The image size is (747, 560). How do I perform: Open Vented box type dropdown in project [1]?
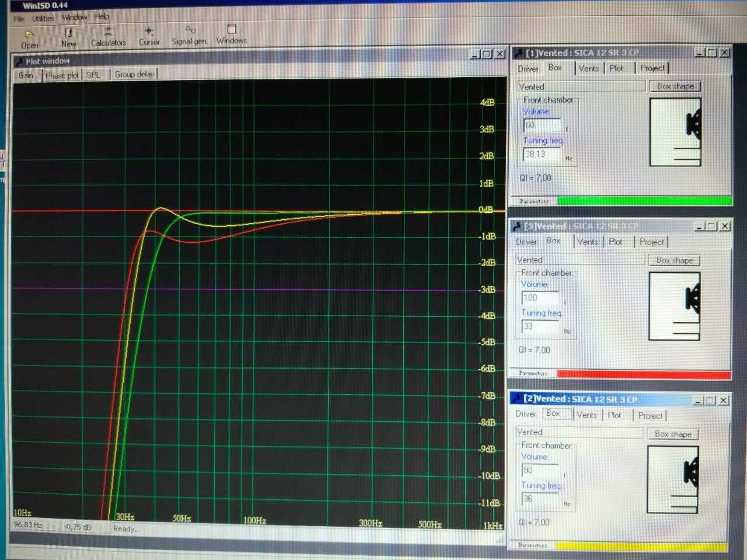pos(581,86)
